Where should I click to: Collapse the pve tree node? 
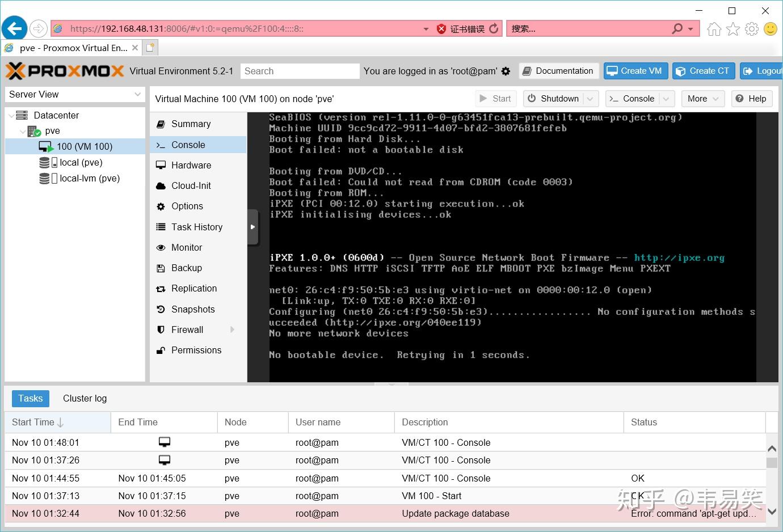click(23, 131)
